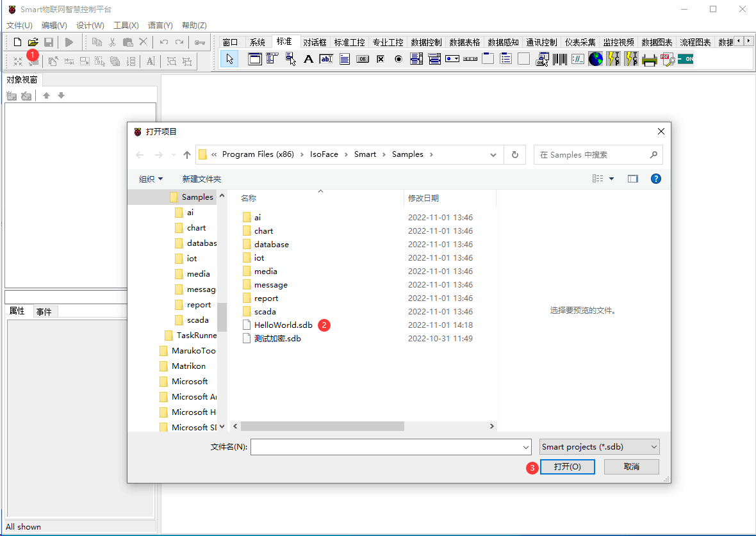
Task: Click the 取消 button
Action: 632,467
